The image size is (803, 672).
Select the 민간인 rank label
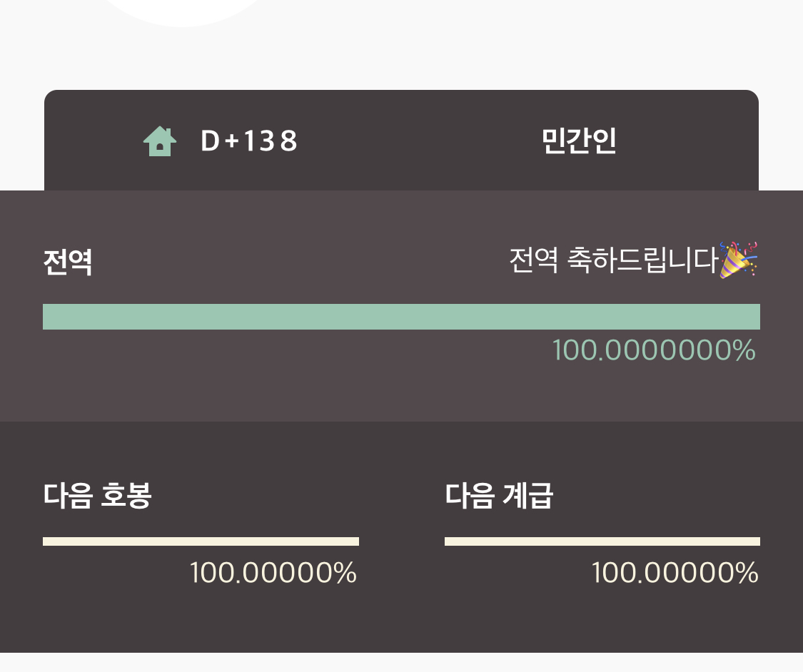tap(578, 141)
